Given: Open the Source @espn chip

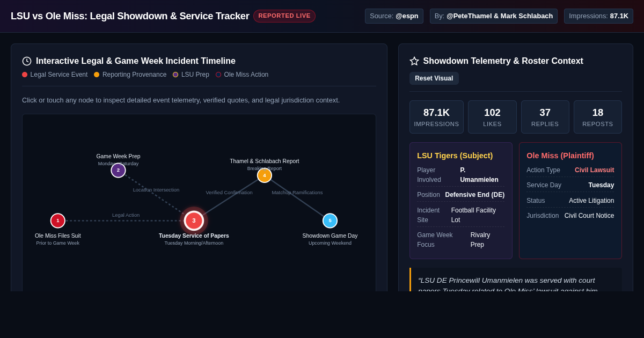Looking at the screenshot, I should [x=394, y=16].
